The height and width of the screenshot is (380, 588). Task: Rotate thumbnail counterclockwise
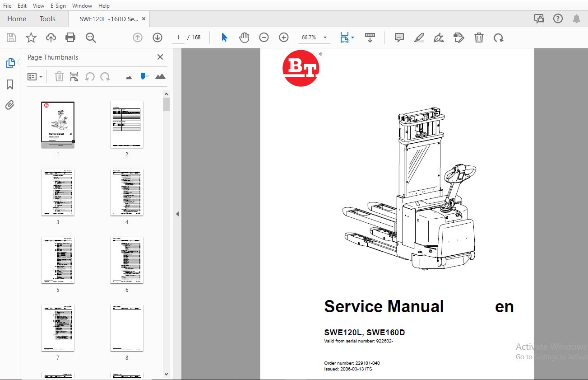pos(90,76)
